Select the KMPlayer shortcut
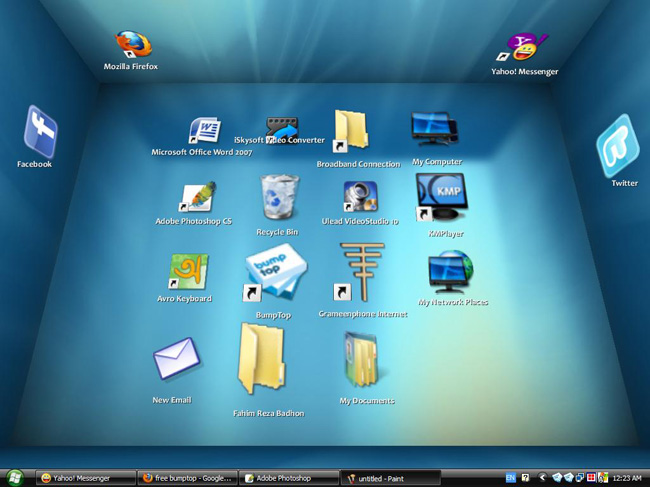This screenshot has width=650, height=487. pos(442,197)
